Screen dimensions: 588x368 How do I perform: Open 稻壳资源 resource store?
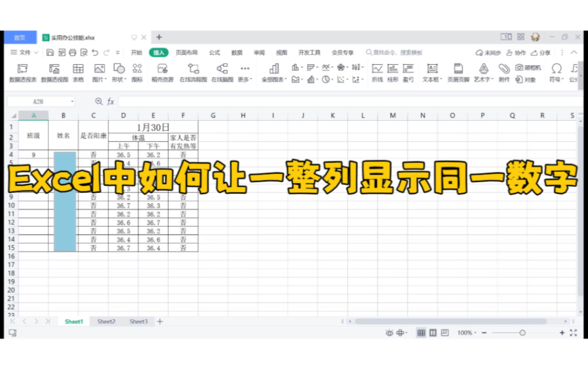[162, 73]
